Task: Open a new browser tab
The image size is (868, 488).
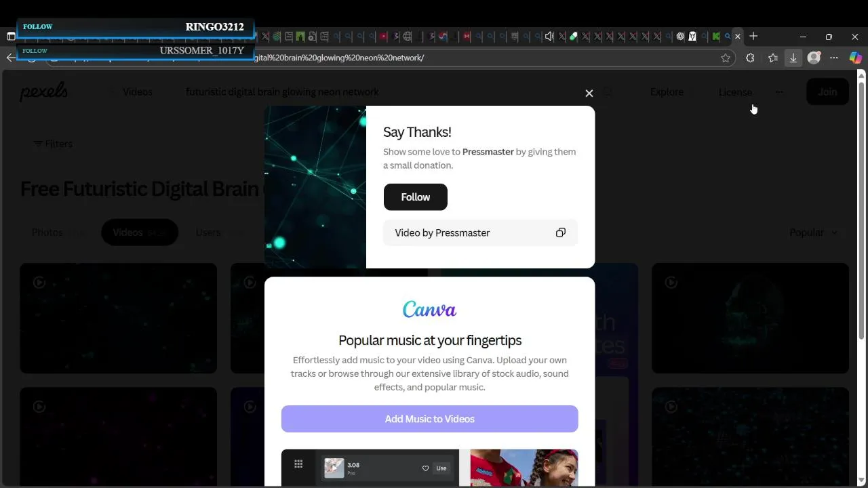Action: (753, 37)
